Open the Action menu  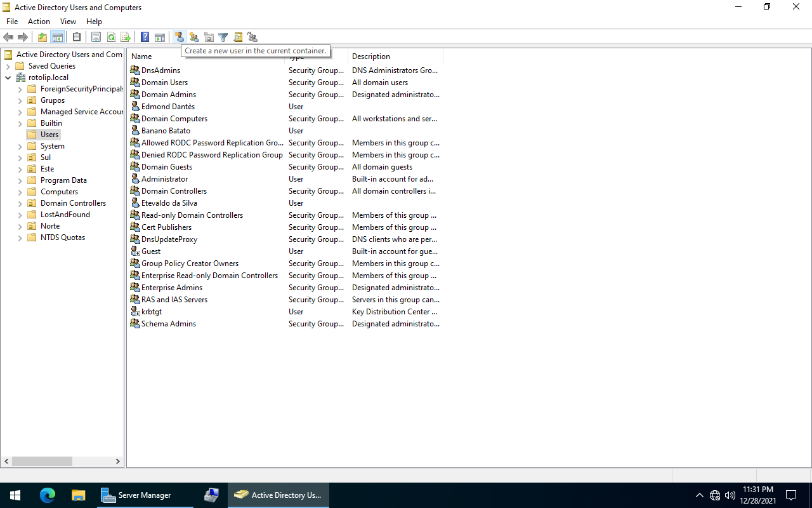point(39,22)
